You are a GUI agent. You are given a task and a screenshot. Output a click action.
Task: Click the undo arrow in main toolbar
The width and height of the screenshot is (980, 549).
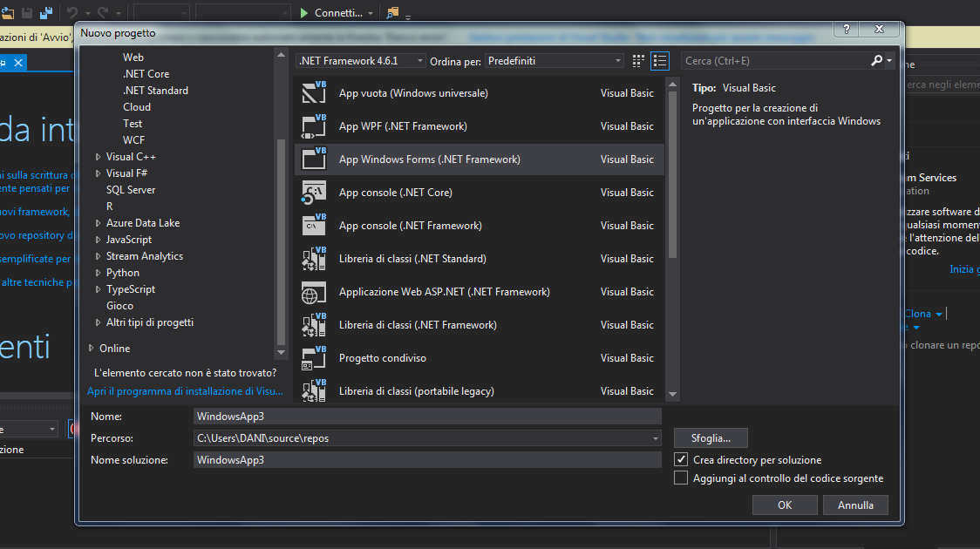pos(72,12)
